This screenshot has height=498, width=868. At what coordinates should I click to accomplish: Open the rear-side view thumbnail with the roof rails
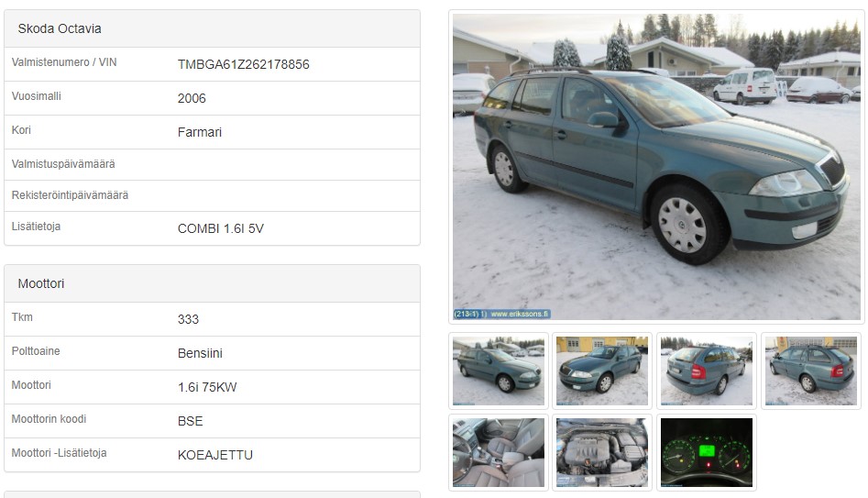pyautogui.click(x=811, y=371)
